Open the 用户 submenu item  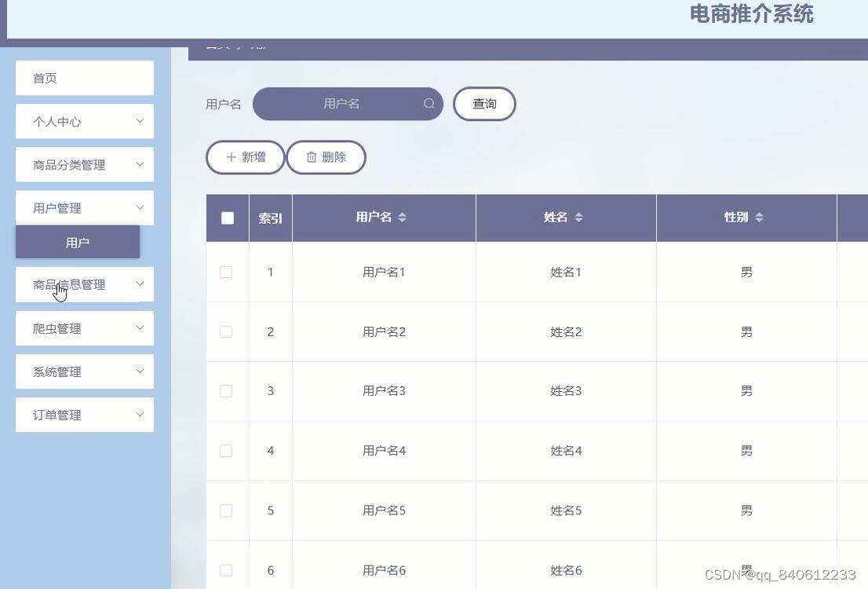coord(78,242)
